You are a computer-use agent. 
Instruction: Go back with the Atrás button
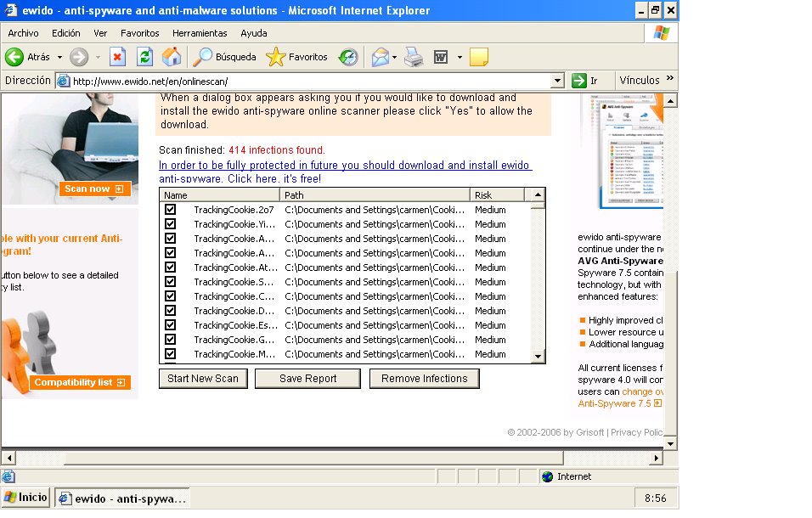pos(27,57)
